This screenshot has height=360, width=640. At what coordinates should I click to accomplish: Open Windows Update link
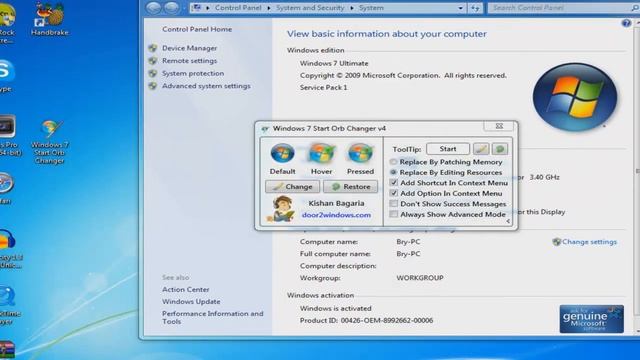[x=191, y=302]
